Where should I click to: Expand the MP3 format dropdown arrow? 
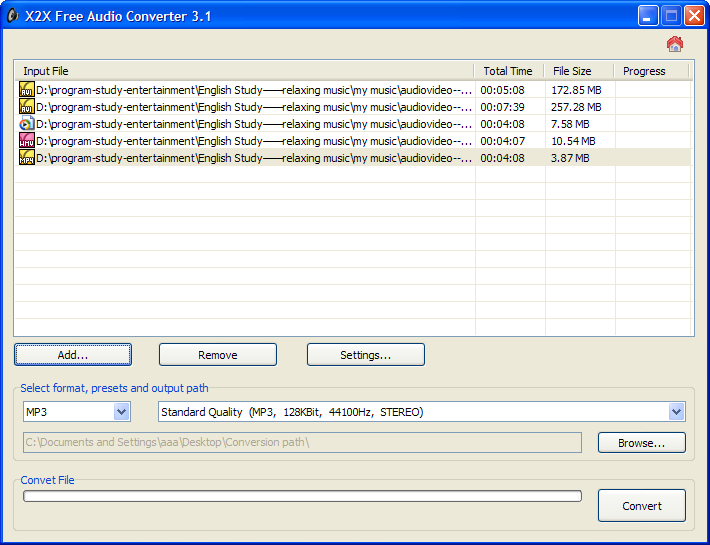(121, 412)
